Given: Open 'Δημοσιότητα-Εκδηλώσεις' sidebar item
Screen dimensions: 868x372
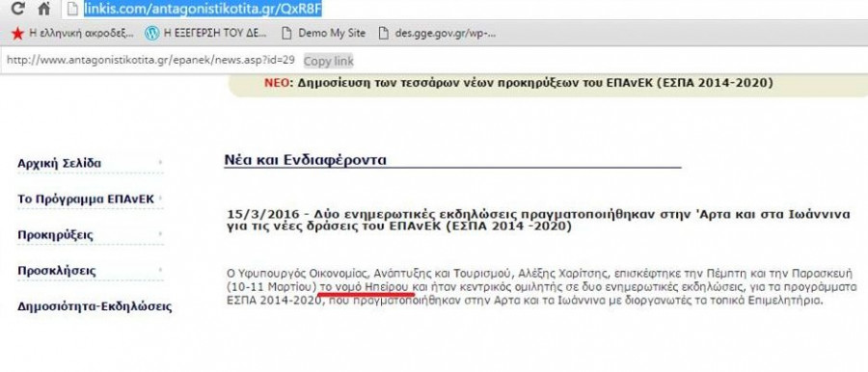Looking at the screenshot, I should 95,306.
